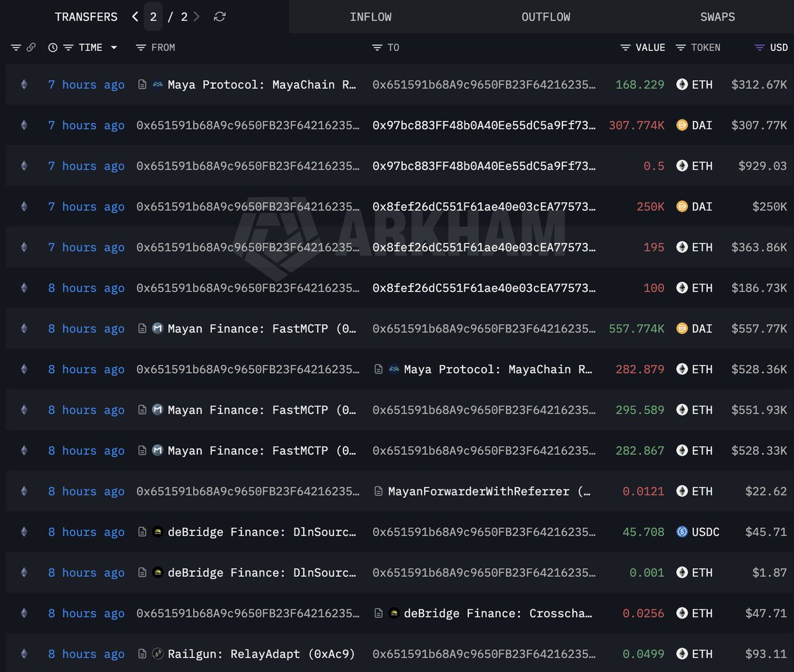
Task: Open the VALUE column filter
Action: coord(625,48)
